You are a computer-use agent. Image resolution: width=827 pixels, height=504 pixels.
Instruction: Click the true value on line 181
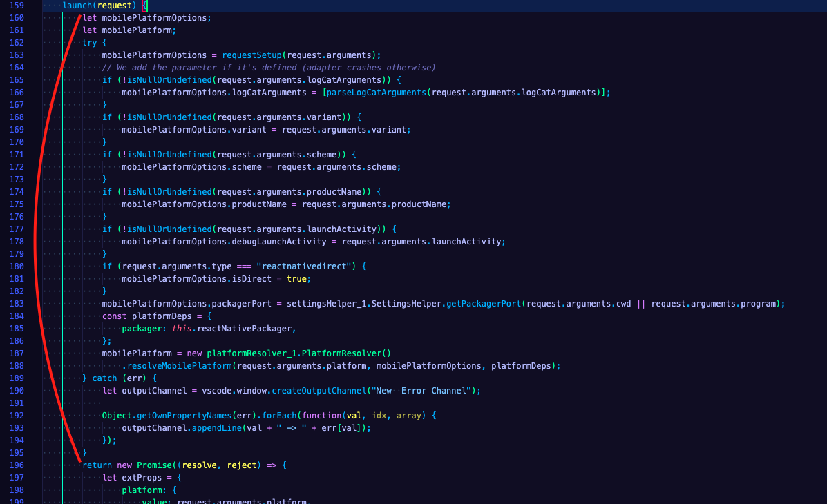[297, 279]
